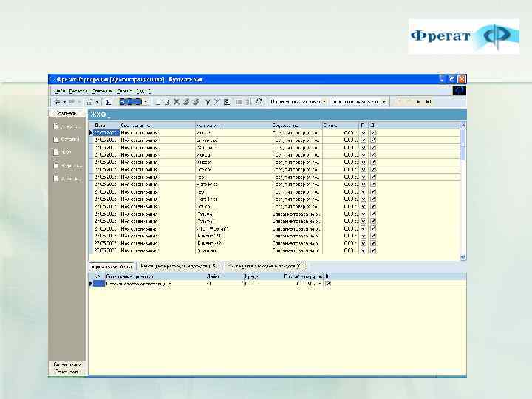Click the last record navigation arrow
This screenshot has height=399, width=532.
pyautogui.click(x=429, y=102)
